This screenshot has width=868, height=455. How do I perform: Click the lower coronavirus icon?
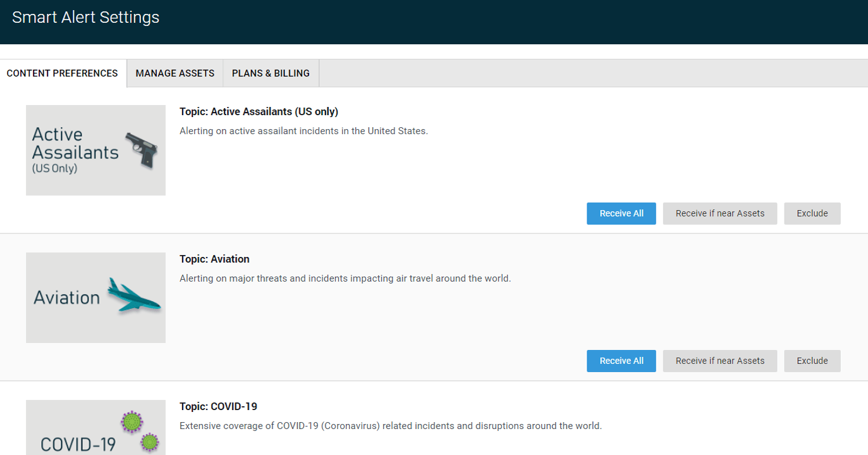150,442
